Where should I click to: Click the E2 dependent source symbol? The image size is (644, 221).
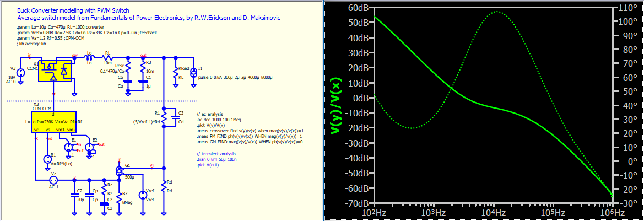pos(90,147)
